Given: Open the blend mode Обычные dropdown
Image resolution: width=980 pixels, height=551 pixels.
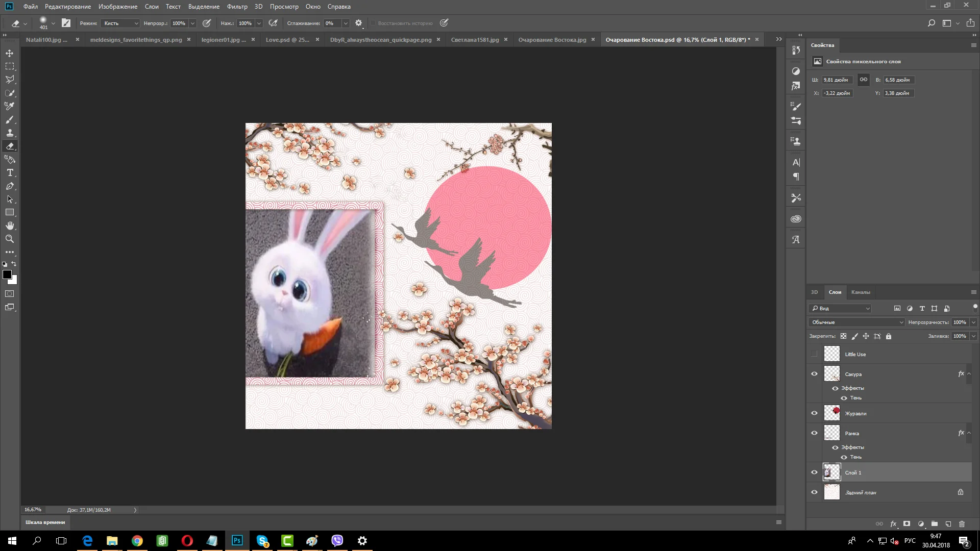Looking at the screenshot, I should (856, 322).
